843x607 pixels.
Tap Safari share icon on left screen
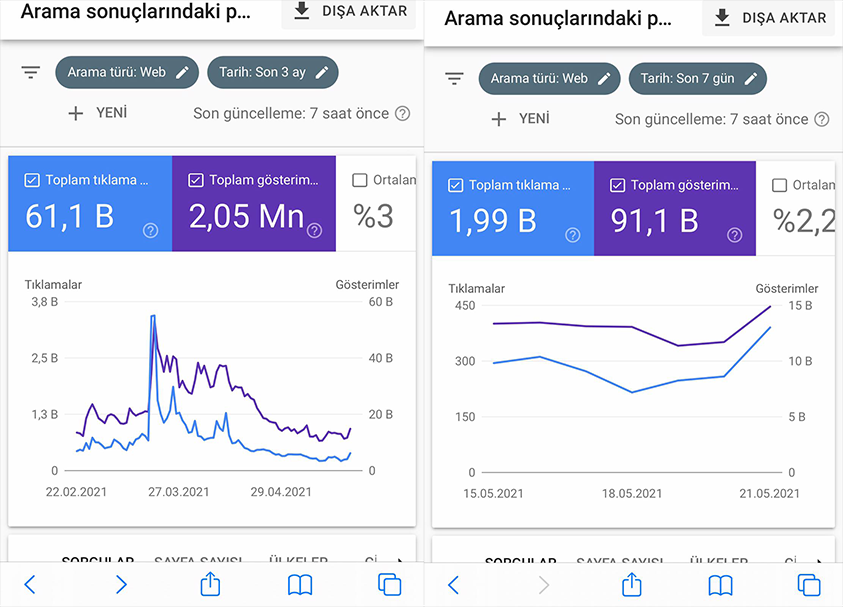pos(210,584)
